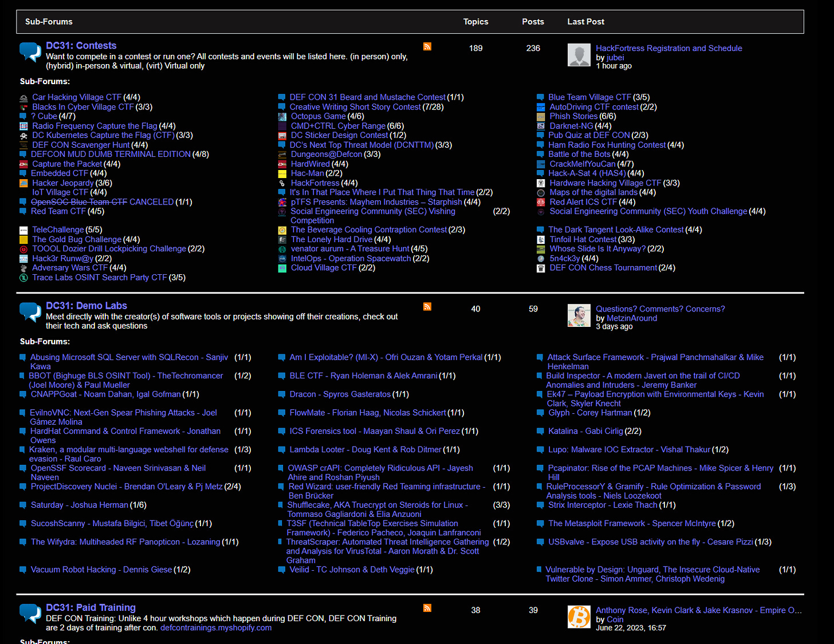Image resolution: width=834 pixels, height=644 pixels.
Task: Click the RSS feed icon for DC31: Paid Training
Action: pos(427,608)
